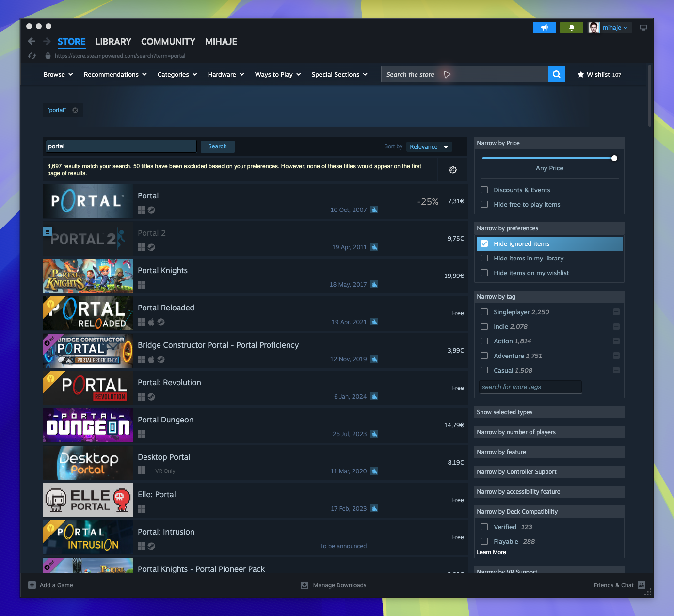Expand Narrow by feature section
Image resolution: width=674 pixels, height=616 pixels.
549,452
